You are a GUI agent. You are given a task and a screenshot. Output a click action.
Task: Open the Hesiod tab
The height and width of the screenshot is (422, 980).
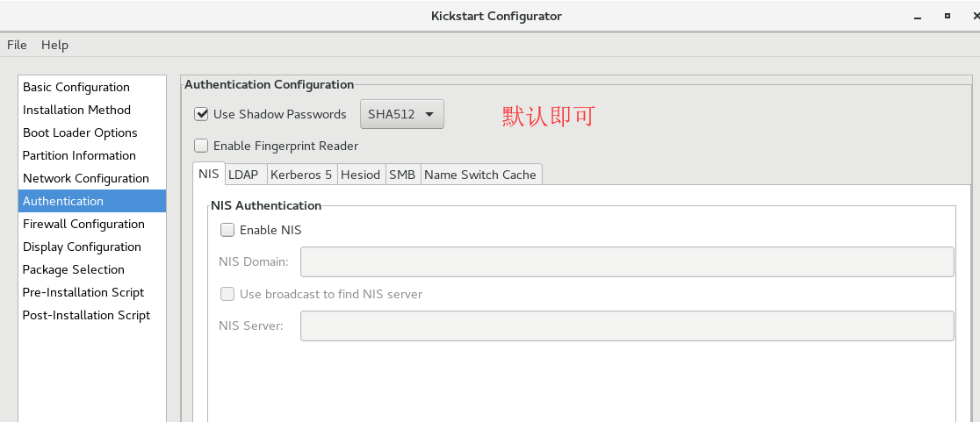pyautogui.click(x=361, y=175)
